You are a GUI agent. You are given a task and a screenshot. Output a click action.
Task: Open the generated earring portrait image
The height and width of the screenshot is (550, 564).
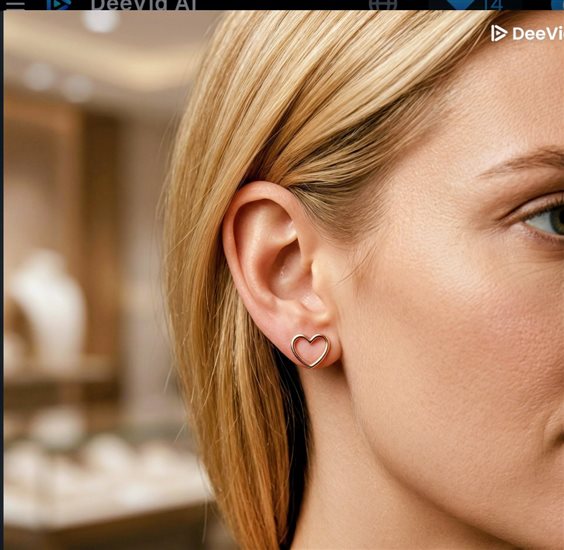click(x=284, y=280)
